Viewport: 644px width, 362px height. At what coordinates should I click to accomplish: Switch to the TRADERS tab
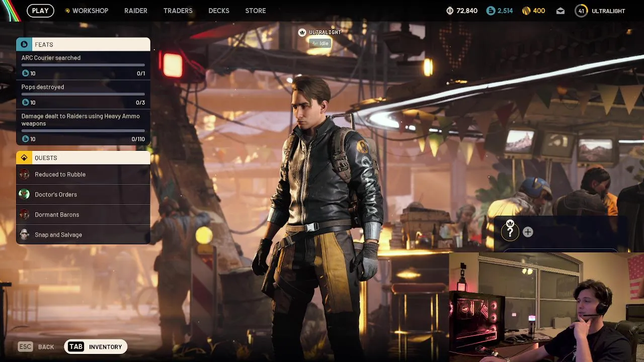(x=178, y=11)
